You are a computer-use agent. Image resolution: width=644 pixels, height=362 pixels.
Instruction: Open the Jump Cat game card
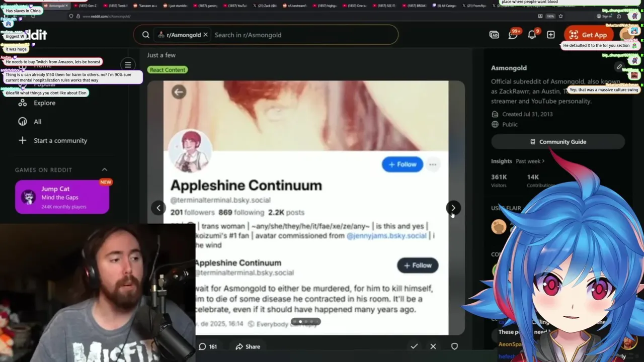pos(62,197)
